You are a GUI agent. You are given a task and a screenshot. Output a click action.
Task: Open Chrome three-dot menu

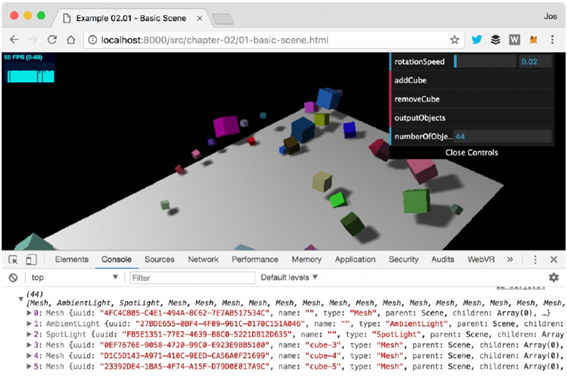tap(552, 39)
